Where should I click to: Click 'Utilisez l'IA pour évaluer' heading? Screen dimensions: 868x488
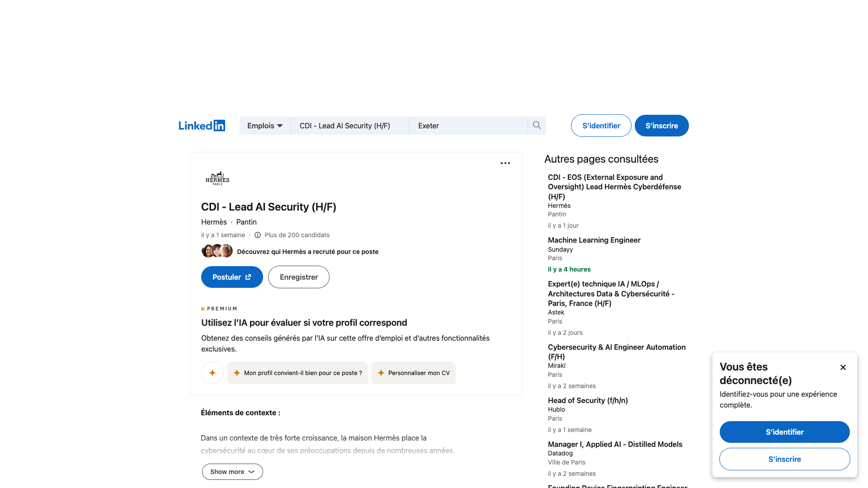point(304,323)
